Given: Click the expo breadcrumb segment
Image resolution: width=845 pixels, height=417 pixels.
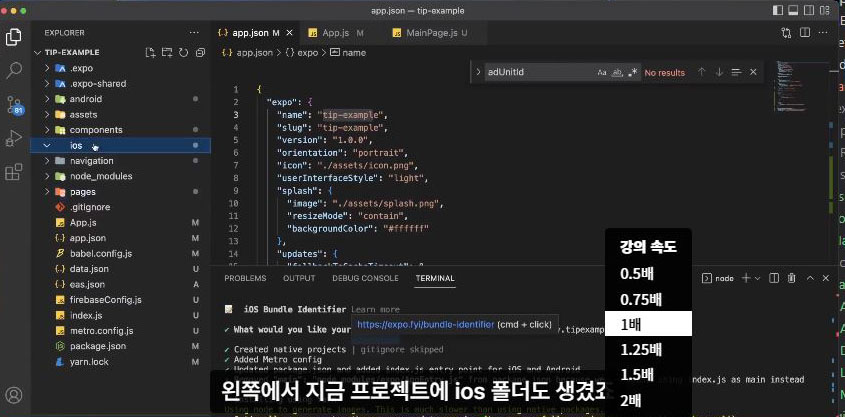Looking at the screenshot, I should point(308,53).
